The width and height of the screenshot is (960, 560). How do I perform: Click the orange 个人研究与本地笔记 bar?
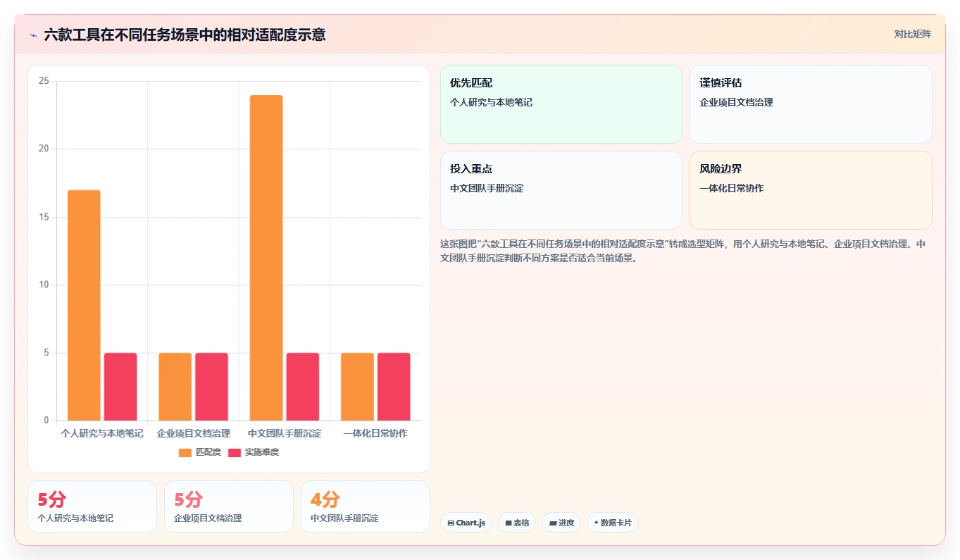pyautogui.click(x=84, y=306)
